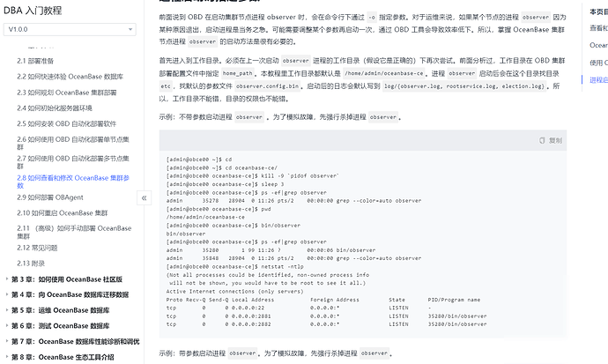608x364 pixels.
Task: Expand 第 8 章: OceanBase 生态工具介绍
Action: point(63,357)
